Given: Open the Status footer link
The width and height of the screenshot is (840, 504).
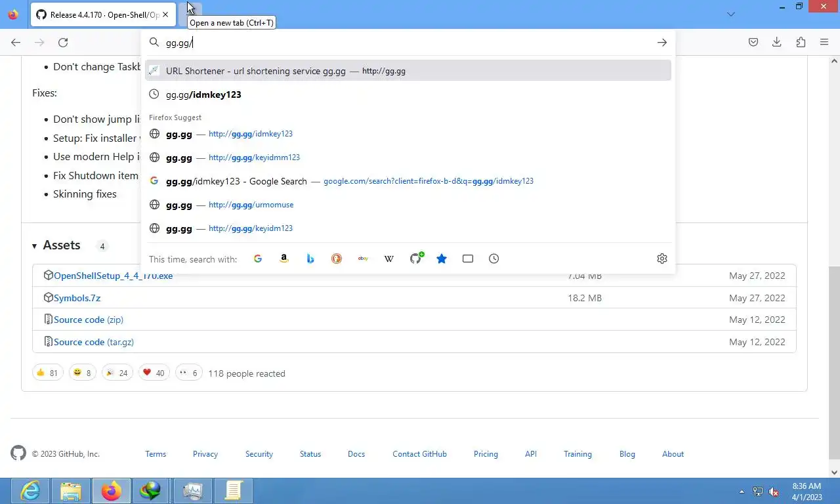Looking at the screenshot, I should coord(310,454).
